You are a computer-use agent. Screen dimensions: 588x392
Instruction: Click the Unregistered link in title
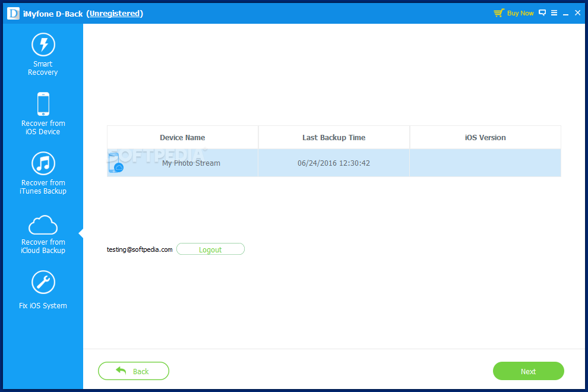click(115, 14)
